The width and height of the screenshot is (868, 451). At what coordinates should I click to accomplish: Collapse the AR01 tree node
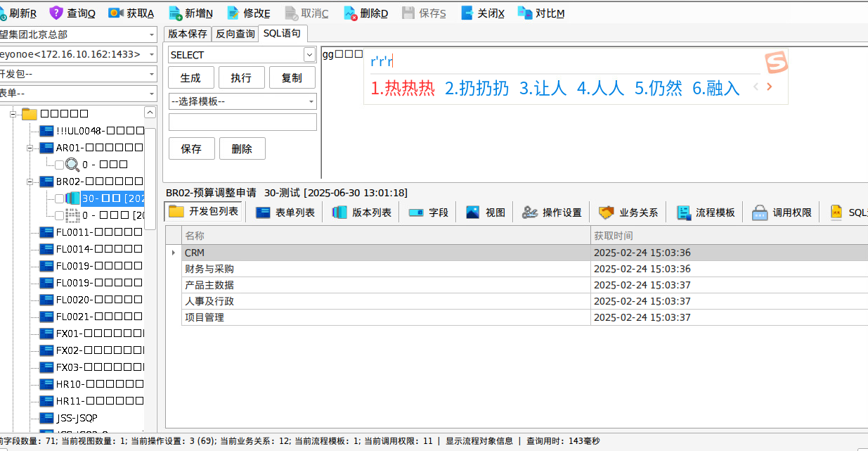click(x=30, y=148)
